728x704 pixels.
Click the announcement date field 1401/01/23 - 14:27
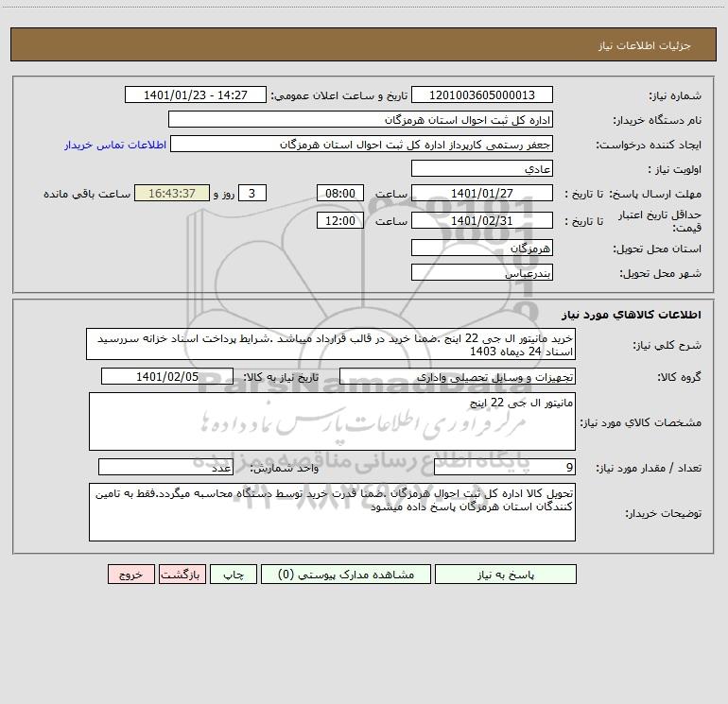tap(196, 94)
